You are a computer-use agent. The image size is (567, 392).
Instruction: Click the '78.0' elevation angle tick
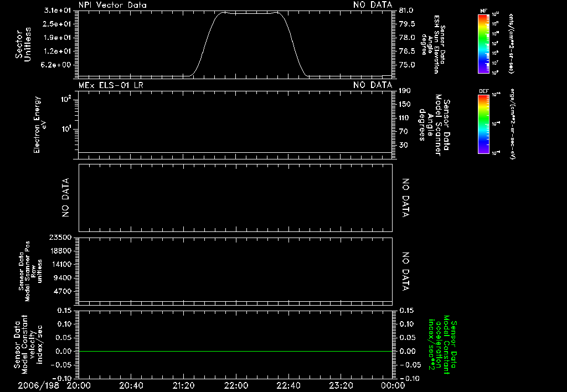tap(407, 38)
